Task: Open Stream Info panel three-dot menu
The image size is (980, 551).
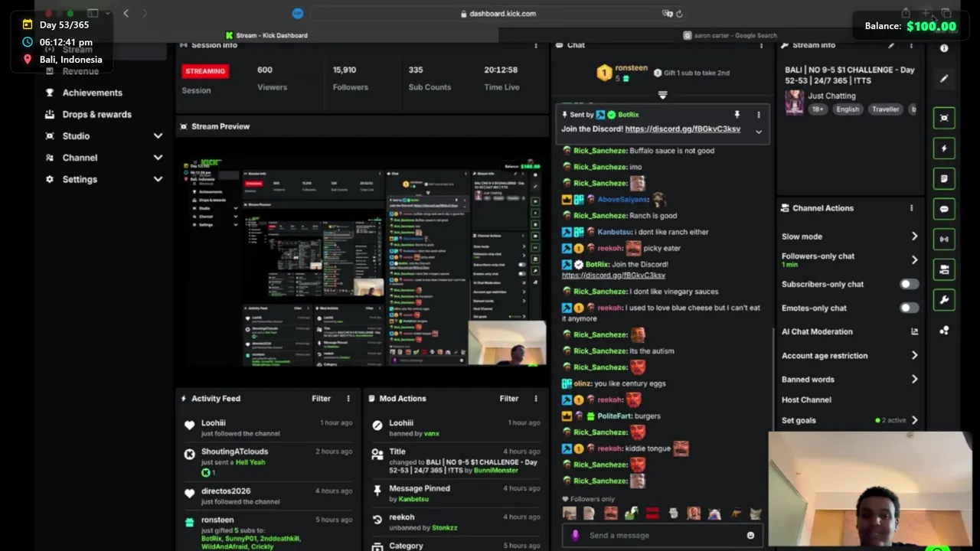Action: [x=911, y=45]
